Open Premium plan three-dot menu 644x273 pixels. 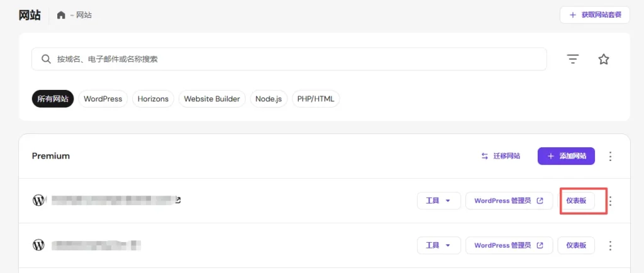pos(610,156)
